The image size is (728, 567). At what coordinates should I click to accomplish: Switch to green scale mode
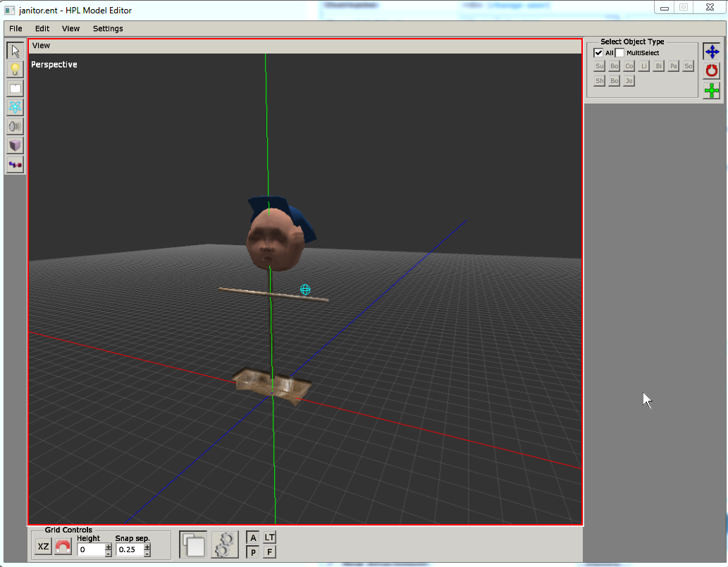tap(712, 90)
